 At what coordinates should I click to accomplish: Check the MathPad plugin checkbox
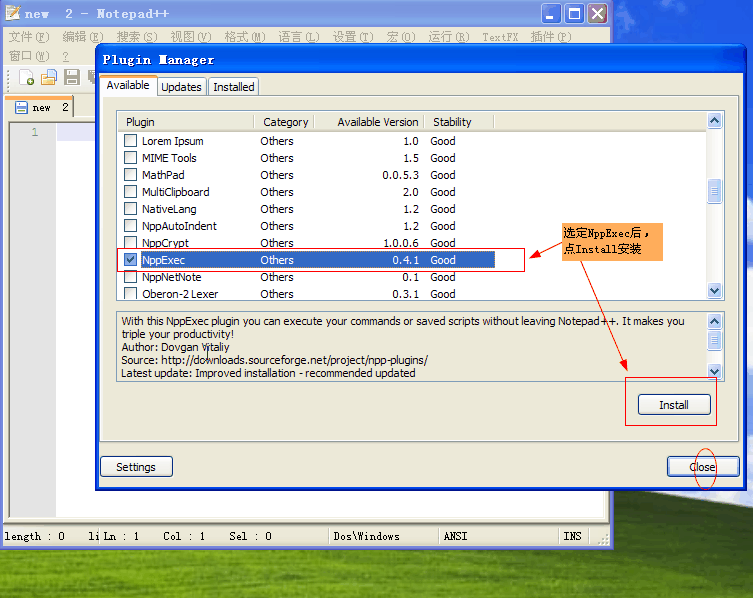[130, 175]
